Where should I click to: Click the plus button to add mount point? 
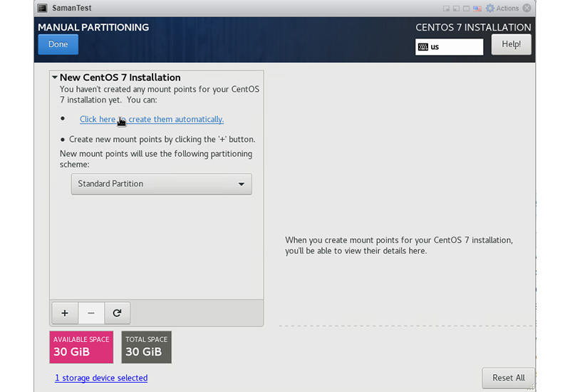click(x=65, y=313)
